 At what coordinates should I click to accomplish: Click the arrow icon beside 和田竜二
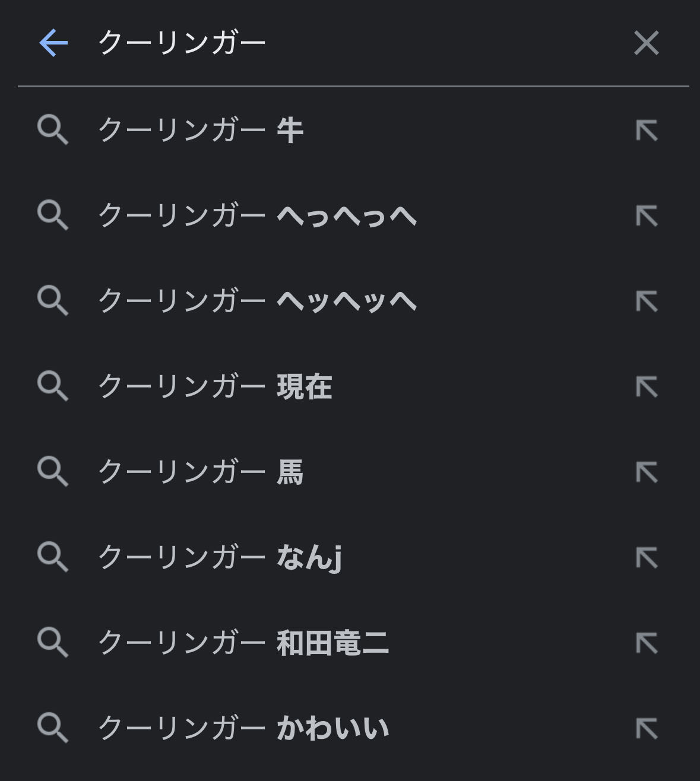pyautogui.click(x=647, y=643)
